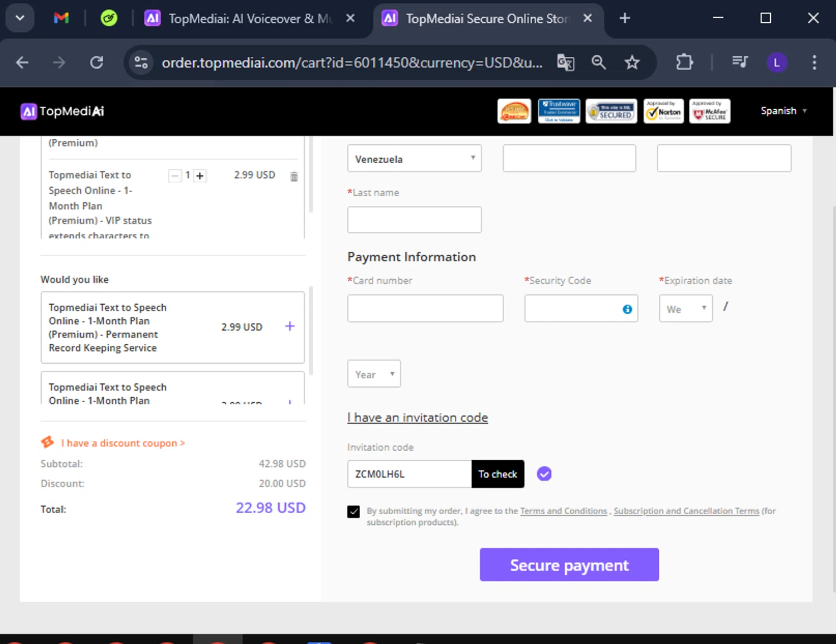Click the order.topmediai.com address bar URL
Screen dimensions: 836x644
click(x=352, y=62)
